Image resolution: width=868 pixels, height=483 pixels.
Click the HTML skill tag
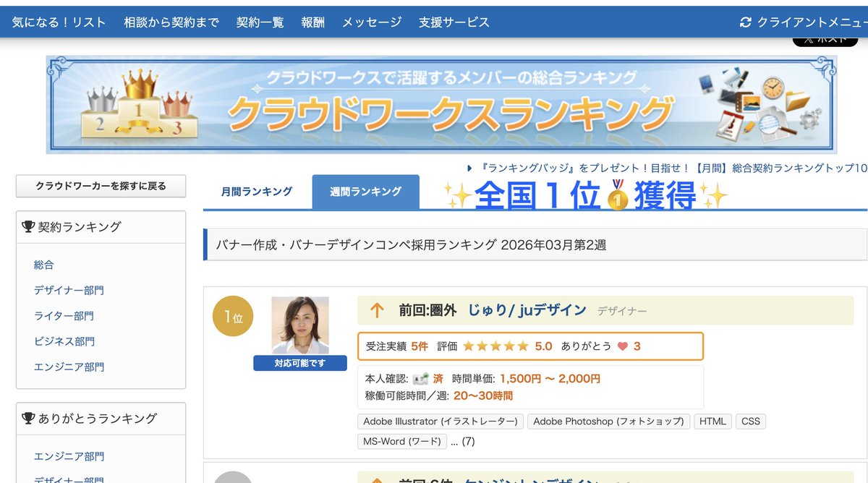713,422
